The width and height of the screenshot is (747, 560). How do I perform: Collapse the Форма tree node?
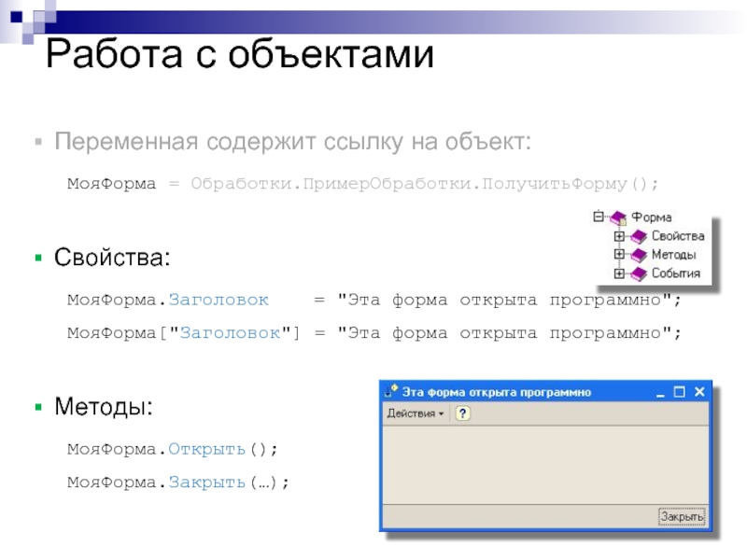(x=599, y=217)
